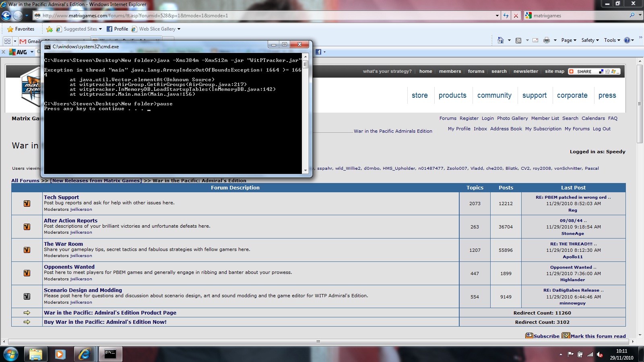Open the Quick Tabs dropdown arrow
Image resolution: width=644 pixels, height=362 pixels.
15,41
